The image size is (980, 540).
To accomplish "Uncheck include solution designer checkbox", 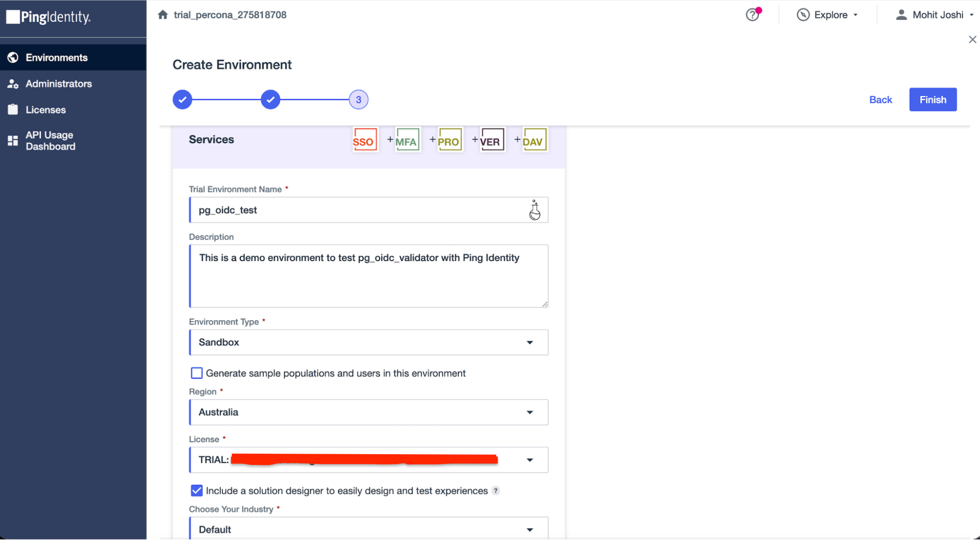I will (x=197, y=490).
